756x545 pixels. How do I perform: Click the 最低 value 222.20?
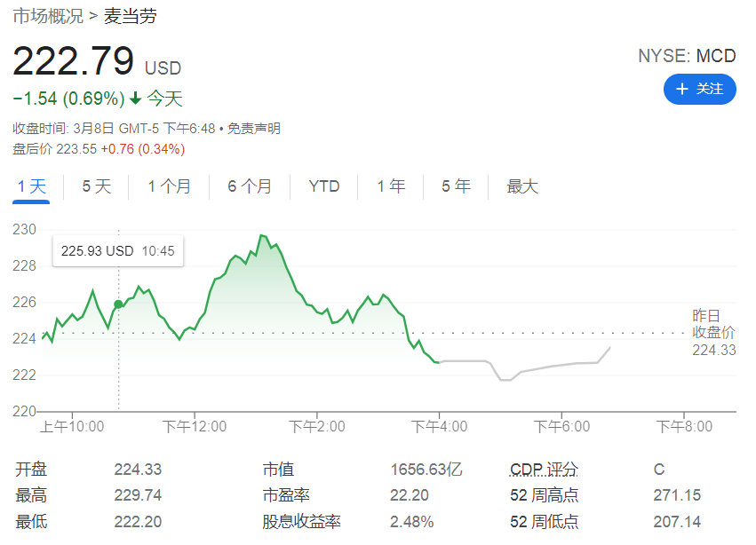(138, 522)
